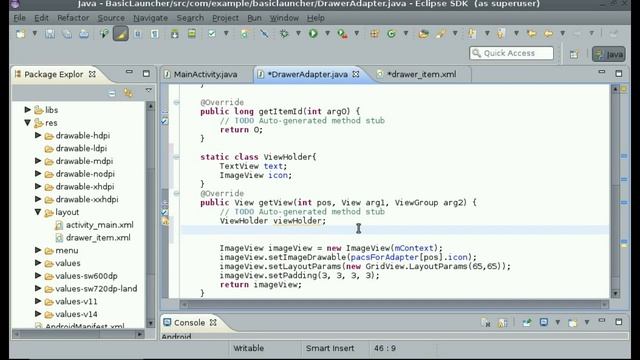Collapse the res folder

(x=27, y=122)
